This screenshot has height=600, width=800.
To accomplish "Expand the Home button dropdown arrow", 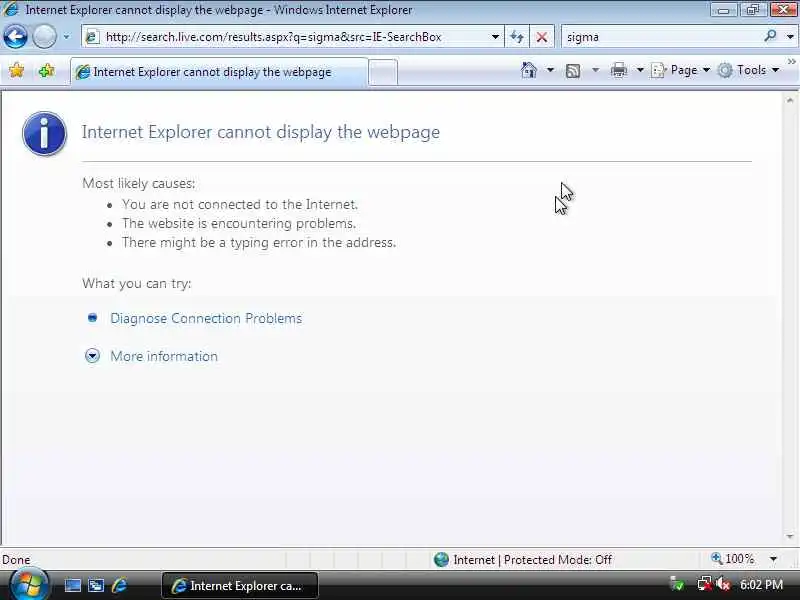I will click(x=550, y=70).
